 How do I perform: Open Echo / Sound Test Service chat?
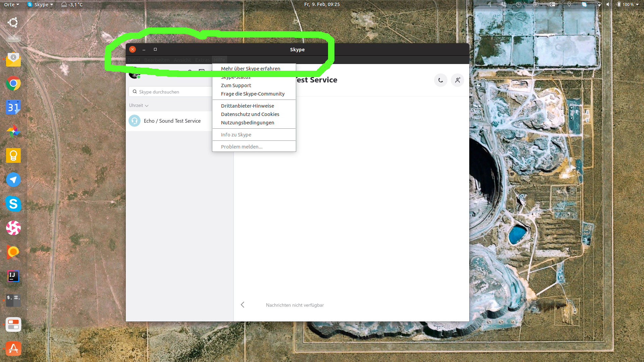tap(172, 121)
